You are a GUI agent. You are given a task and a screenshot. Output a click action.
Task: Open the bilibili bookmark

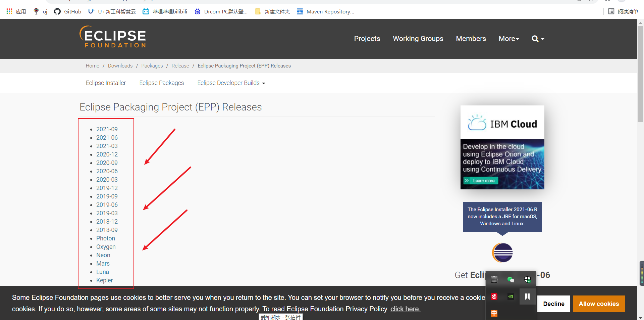click(x=165, y=11)
